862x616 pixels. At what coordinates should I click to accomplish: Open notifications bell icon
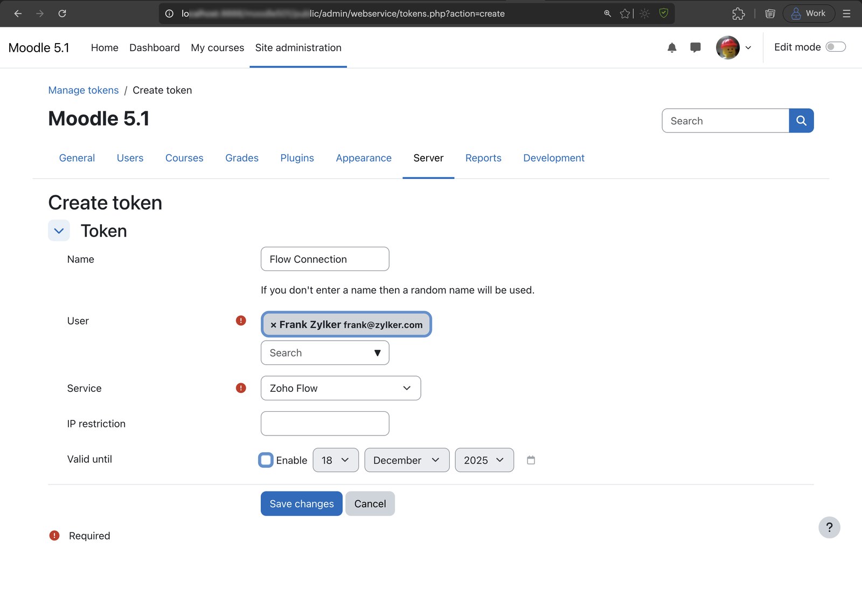coord(672,47)
